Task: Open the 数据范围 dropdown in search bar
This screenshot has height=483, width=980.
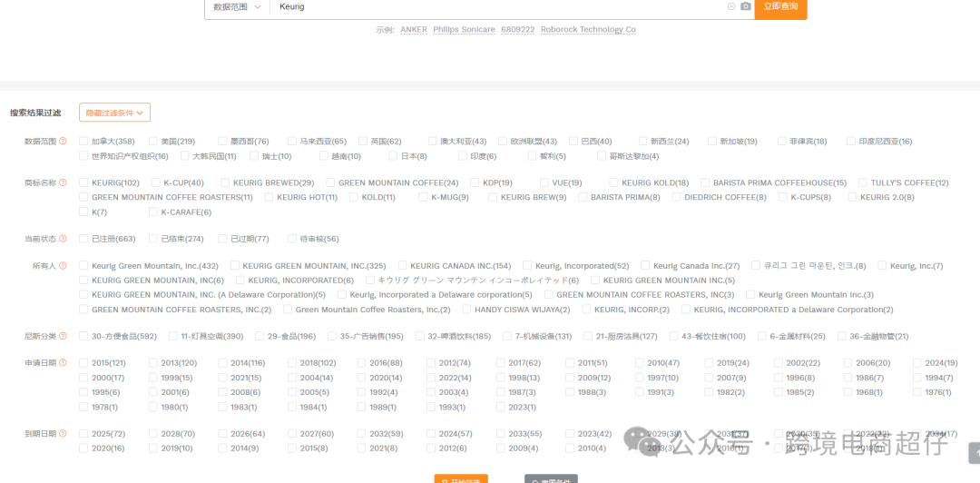Action: [237, 6]
